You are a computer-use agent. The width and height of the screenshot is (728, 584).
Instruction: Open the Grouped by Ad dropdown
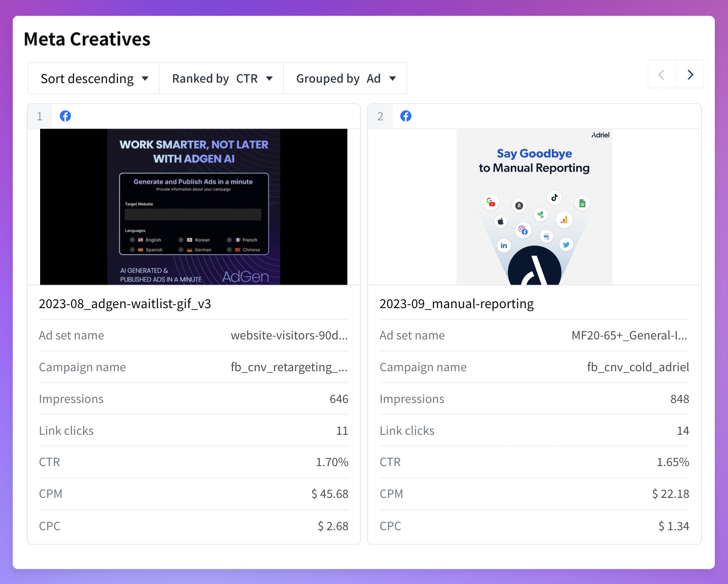345,78
